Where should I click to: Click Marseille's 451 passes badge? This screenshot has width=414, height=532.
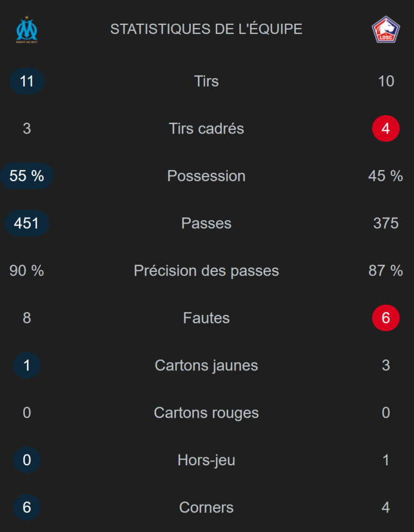point(27,223)
